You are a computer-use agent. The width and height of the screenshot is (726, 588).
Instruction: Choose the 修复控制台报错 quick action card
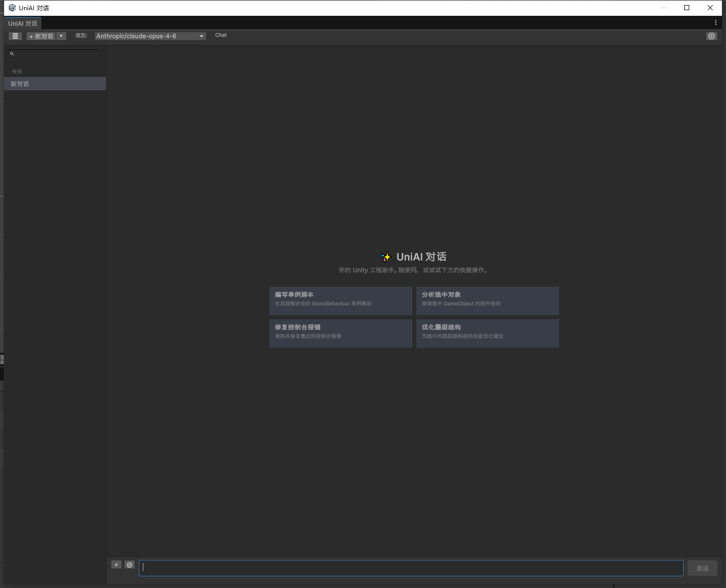click(x=341, y=334)
